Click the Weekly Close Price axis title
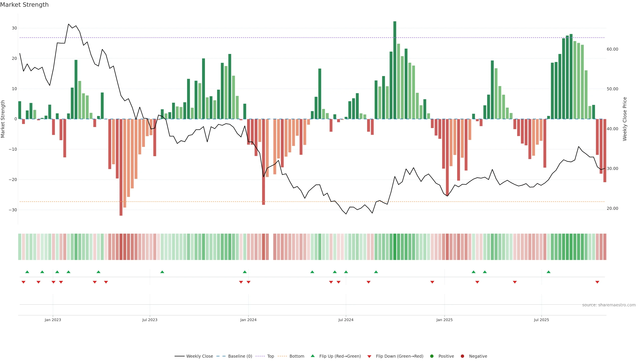The width and height of the screenshot is (644, 362). (625, 119)
